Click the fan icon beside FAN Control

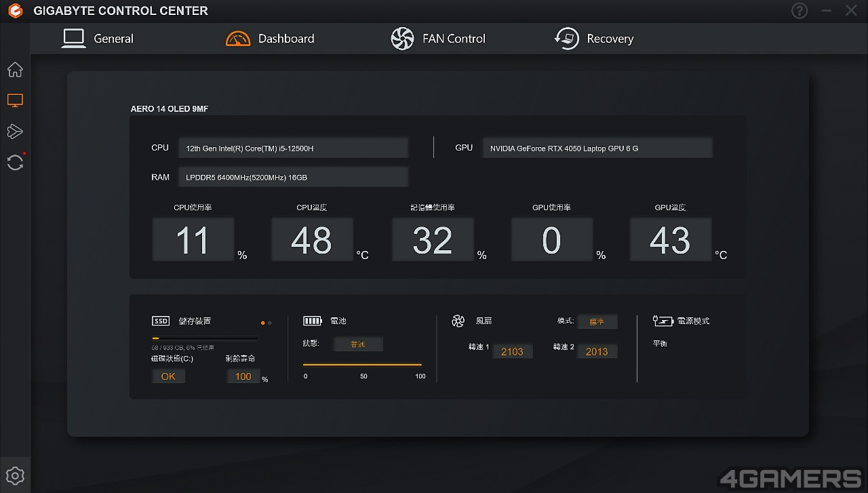pos(402,39)
